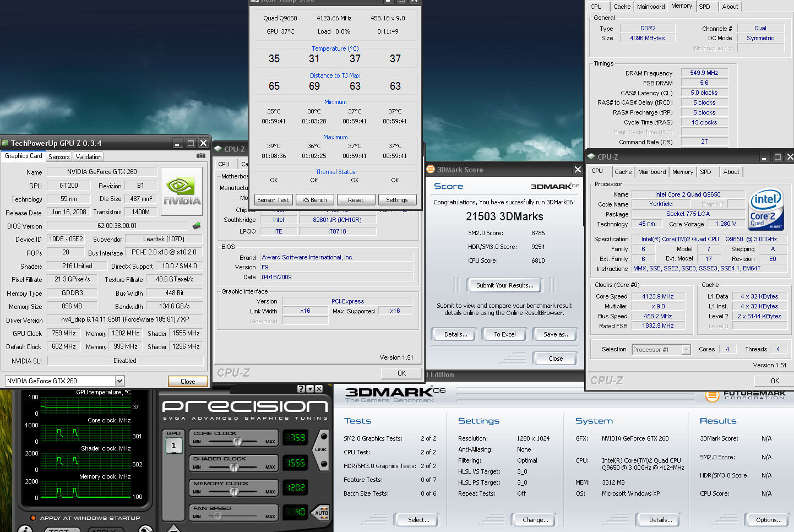This screenshot has width=794, height=532.
Task: Toggle AUTO fan speed control
Action: coord(322,512)
